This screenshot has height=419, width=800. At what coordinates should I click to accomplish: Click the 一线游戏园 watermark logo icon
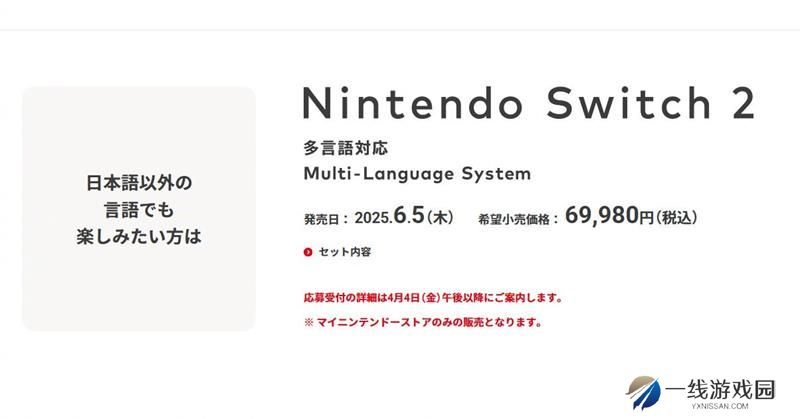[642, 392]
